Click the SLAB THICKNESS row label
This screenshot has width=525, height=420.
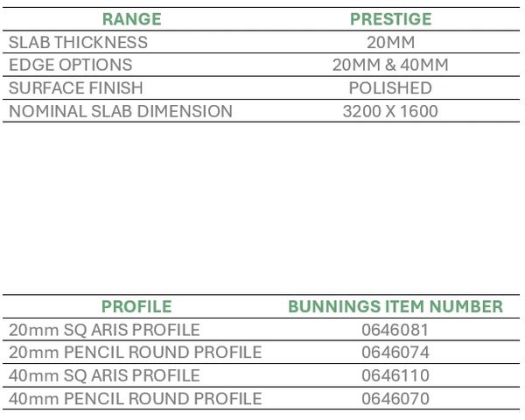coord(78,42)
